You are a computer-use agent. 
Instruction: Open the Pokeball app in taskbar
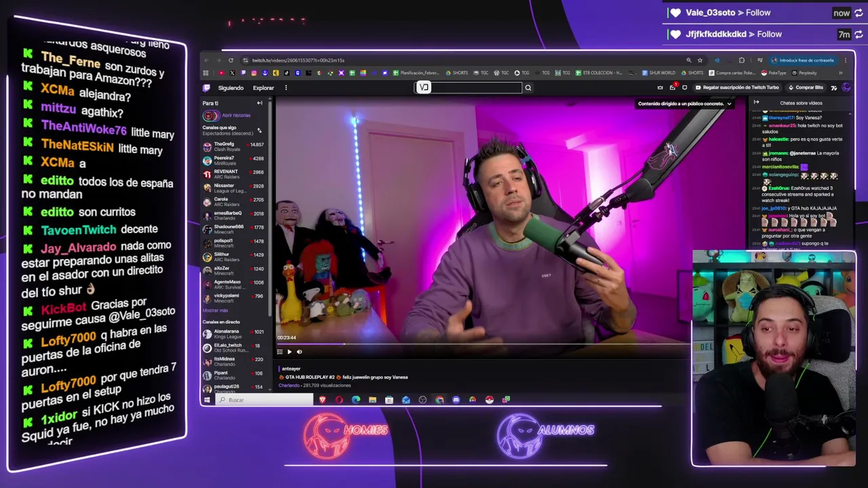(489, 400)
